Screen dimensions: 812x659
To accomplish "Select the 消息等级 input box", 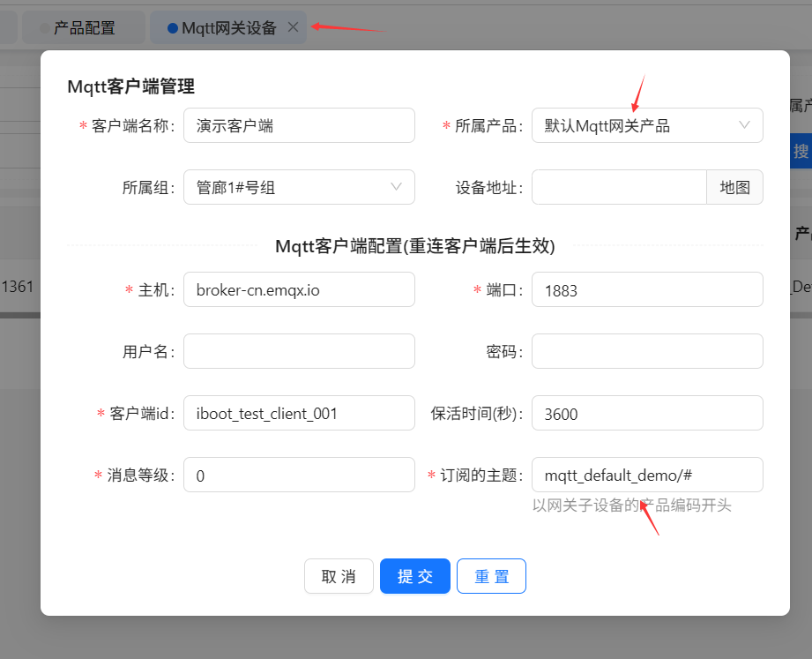I will pyautogui.click(x=299, y=475).
